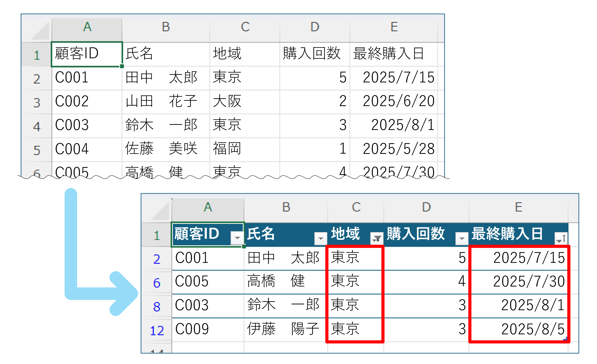Screen dimensions: 597x364
Task: Click the active filter icon on the 地域 header
Action: [376, 238]
